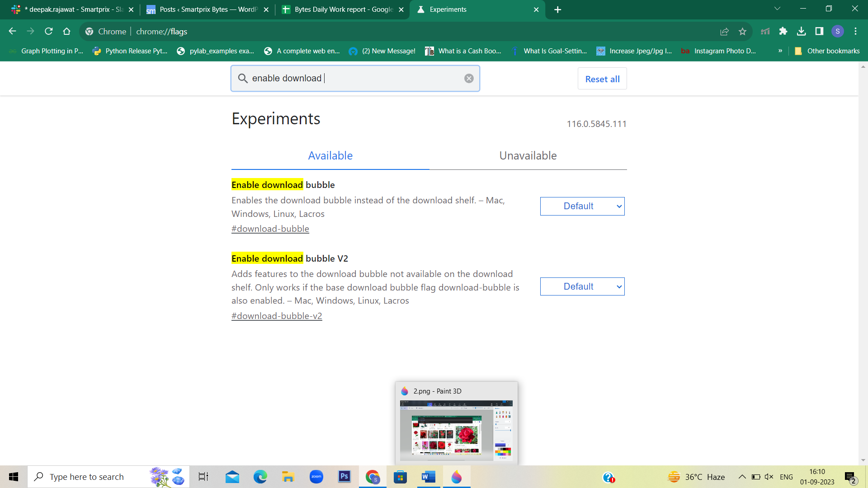Click the search field clear button
This screenshot has width=868, height=488.
pyautogui.click(x=468, y=78)
